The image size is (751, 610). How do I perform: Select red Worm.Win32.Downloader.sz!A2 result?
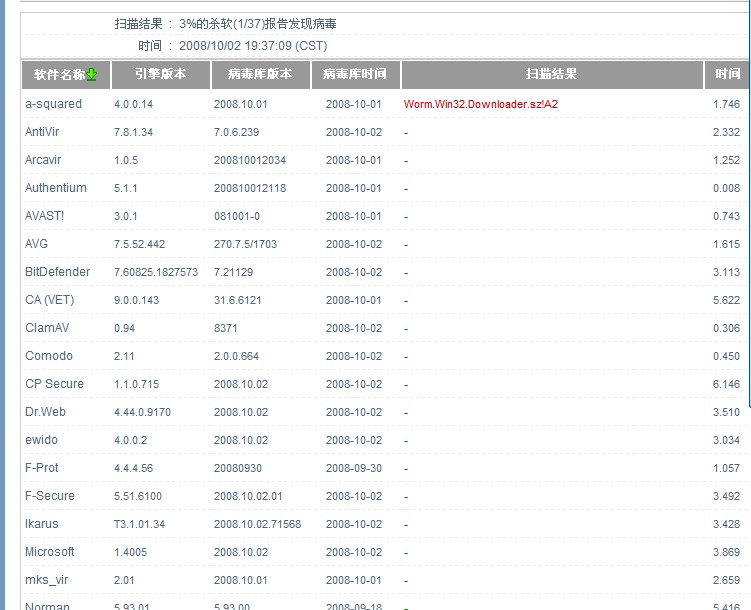pos(481,104)
